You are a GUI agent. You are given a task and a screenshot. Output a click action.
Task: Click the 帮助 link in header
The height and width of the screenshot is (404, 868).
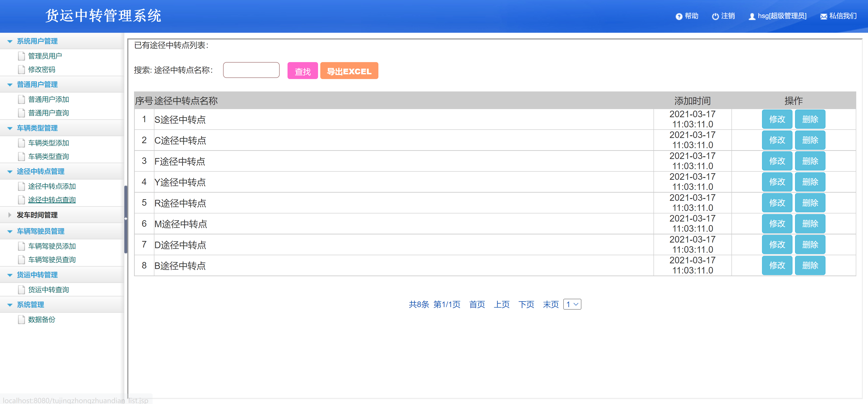(x=691, y=16)
